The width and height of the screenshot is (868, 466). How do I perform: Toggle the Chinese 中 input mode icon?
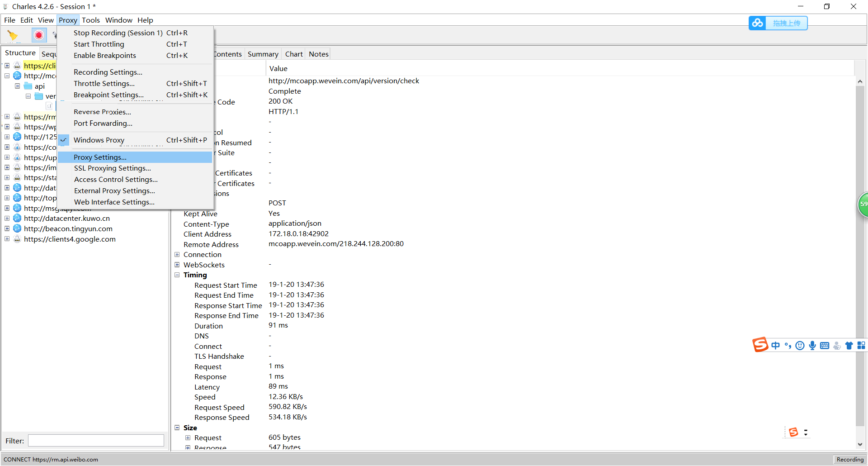(776, 346)
